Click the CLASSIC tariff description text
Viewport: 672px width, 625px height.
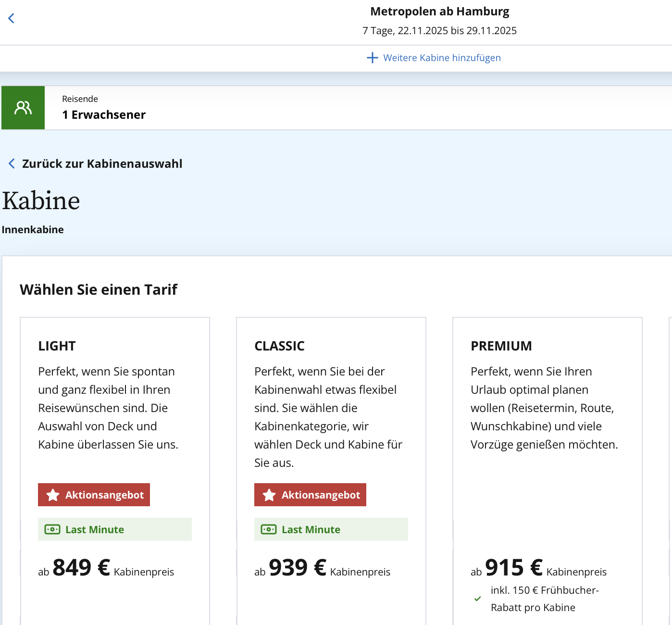point(328,417)
